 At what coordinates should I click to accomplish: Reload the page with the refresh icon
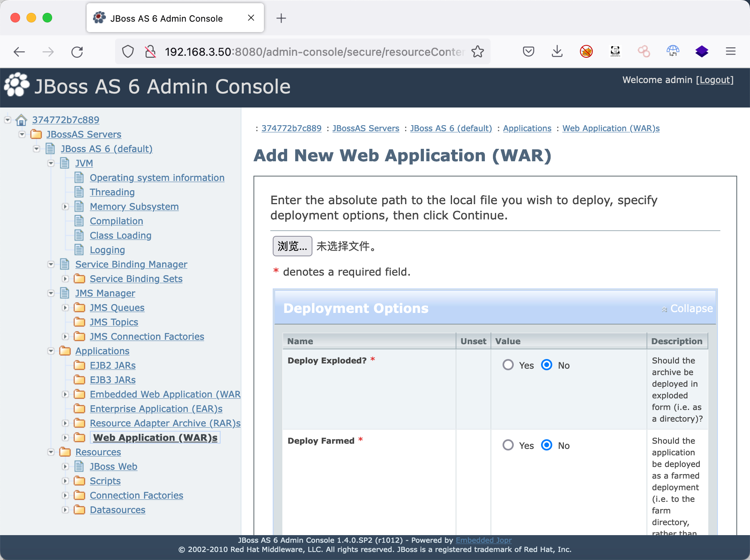(77, 52)
